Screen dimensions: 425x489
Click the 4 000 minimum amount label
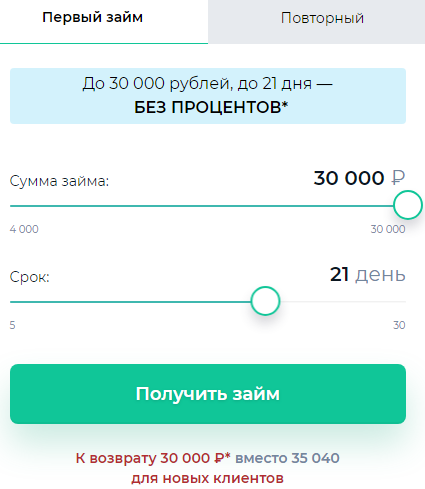click(x=24, y=229)
